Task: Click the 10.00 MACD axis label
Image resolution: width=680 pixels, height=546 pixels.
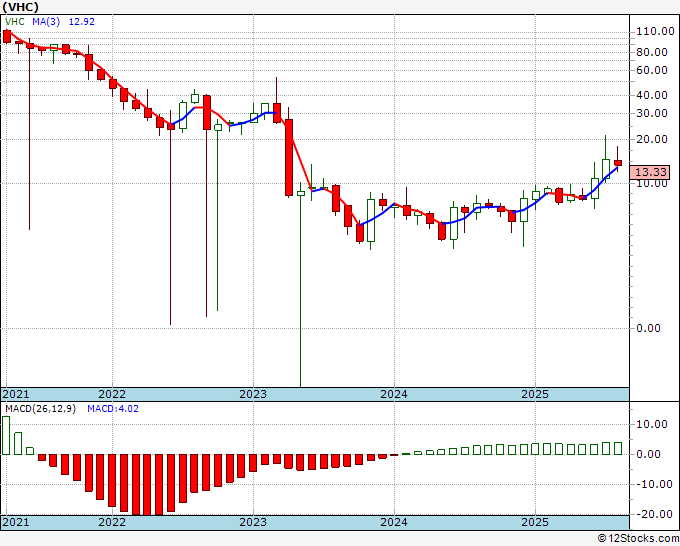Action: pyautogui.click(x=651, y=424)
